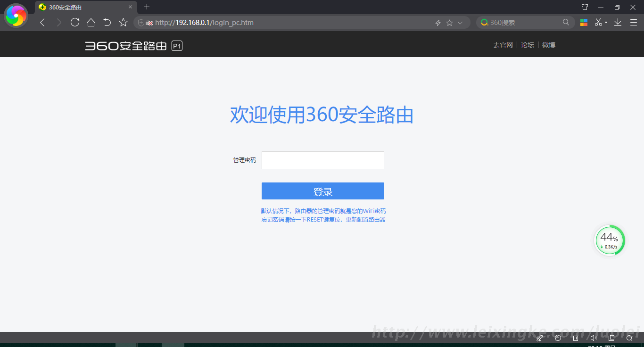644x347 pixels.
Task: Reload the current page
Action: (x=75, y=22)
